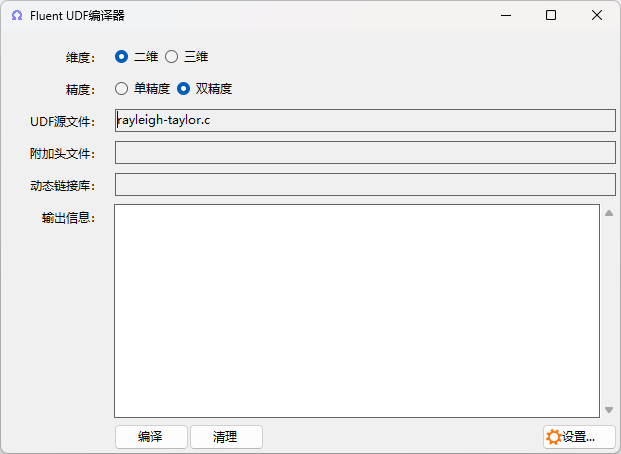Click the 输出信息: label
This screenshot has width=621, height=454.
click(x=69, y=218)
